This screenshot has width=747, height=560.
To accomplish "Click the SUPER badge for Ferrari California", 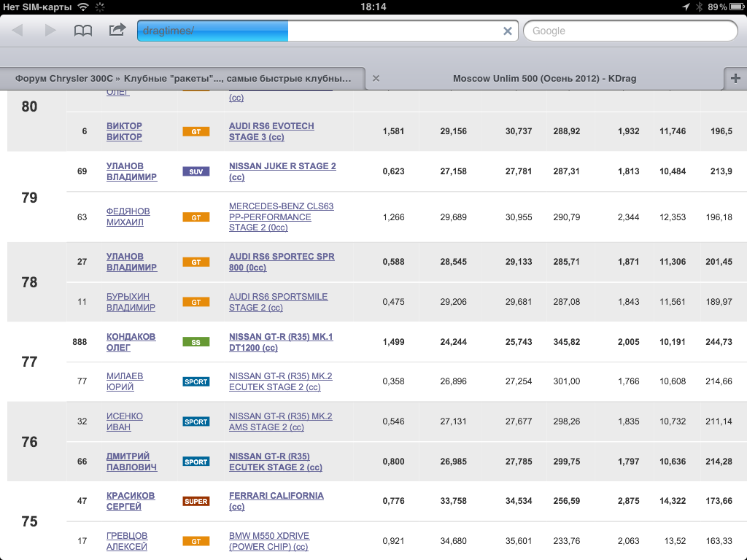I will point(196,501).
